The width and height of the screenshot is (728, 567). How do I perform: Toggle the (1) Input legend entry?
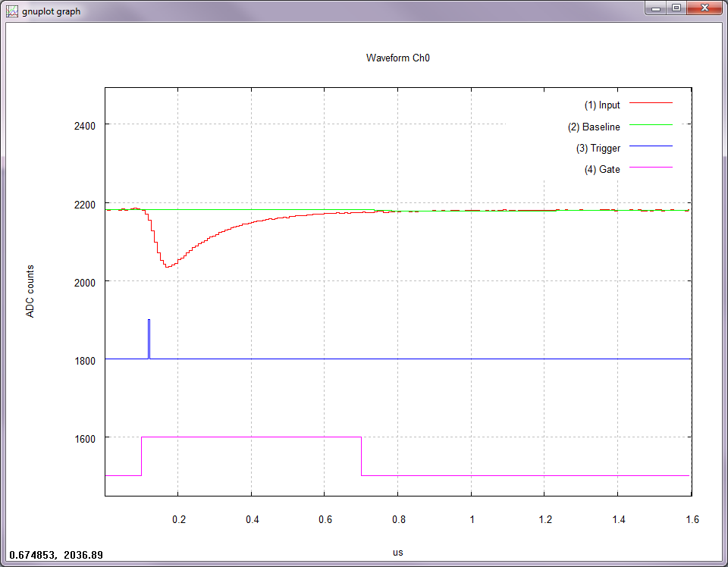click(x=601, y=105)
